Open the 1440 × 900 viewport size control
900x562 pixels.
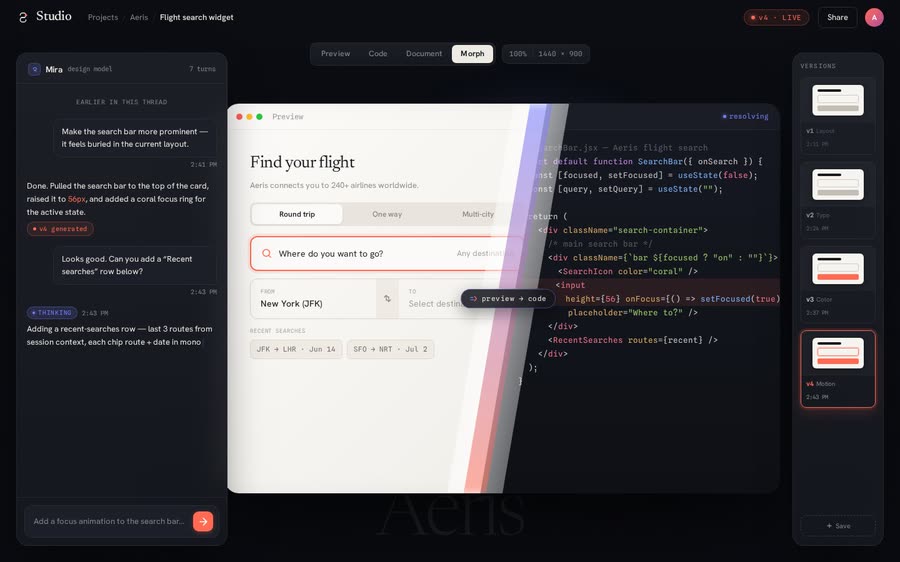560,53
